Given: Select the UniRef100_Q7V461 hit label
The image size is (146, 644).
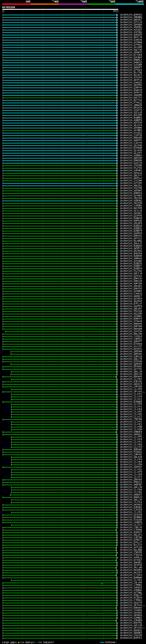Looking at the screenshot, I should point(131,45).
